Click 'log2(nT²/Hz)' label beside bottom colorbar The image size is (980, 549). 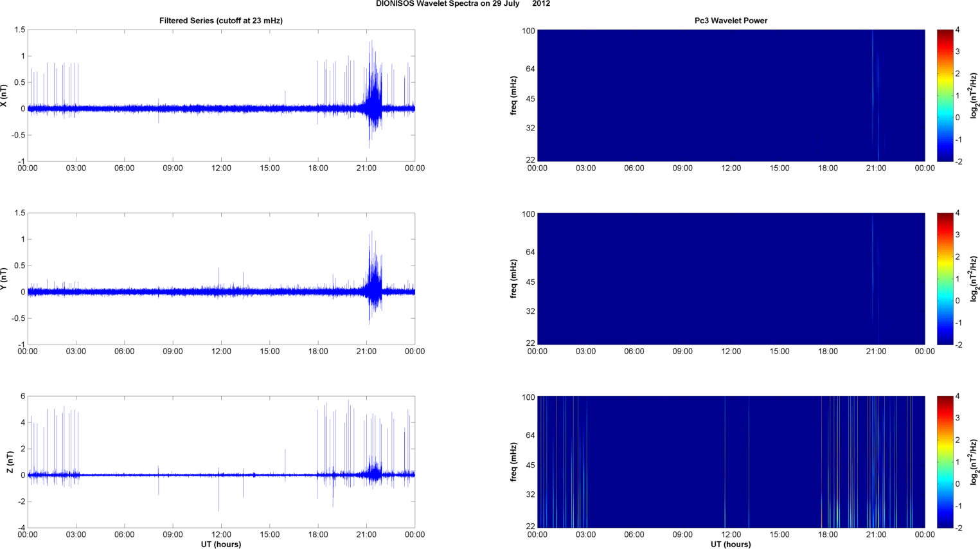point(974,462)
